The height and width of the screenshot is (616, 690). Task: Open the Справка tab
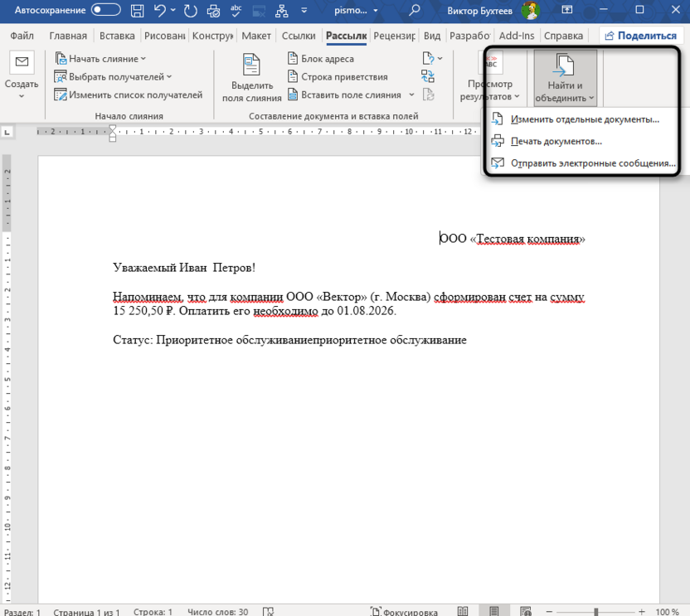(x=563, y=36)
